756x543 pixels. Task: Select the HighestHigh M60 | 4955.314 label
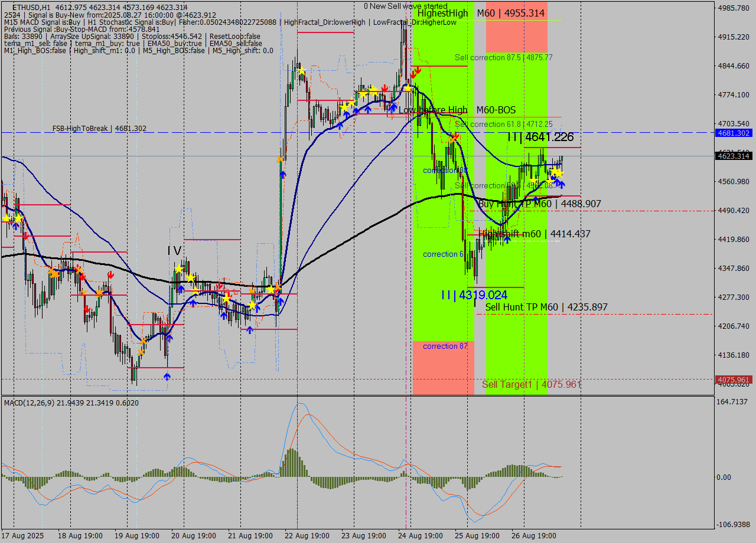[x=481, y=13]
